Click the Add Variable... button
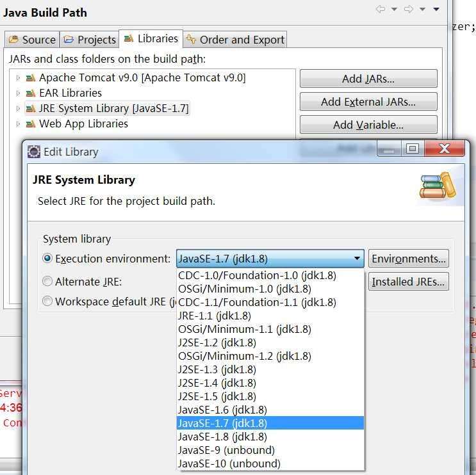The height and width of the screenshot is (475, 476). click(368, 125)
